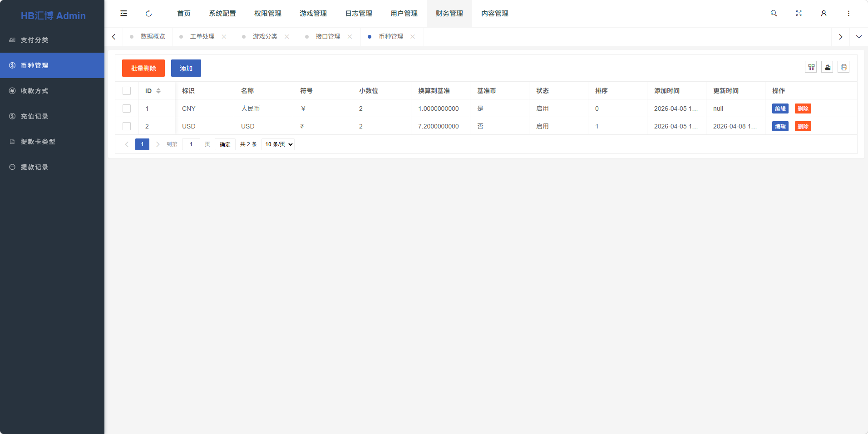Check the USD row checkbox
Viewport: 868px width, 434px height.
coord(127,126)
